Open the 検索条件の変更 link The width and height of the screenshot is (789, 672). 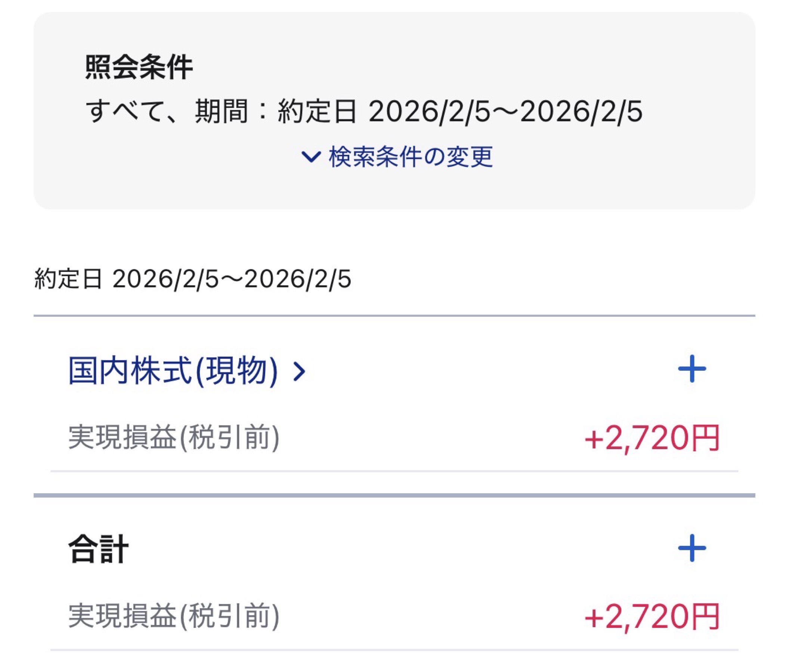point(411,156)
